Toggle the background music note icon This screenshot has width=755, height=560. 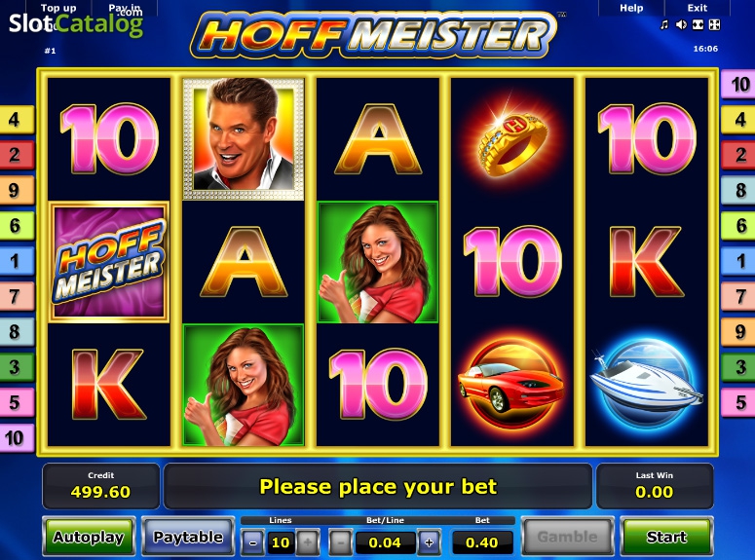(664, 24)
